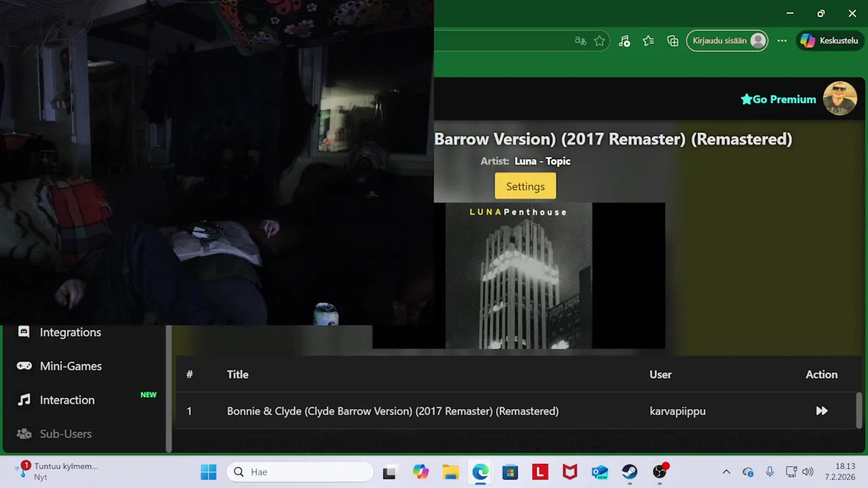Open clock and date 18.13 flyout

coord(840,472)
